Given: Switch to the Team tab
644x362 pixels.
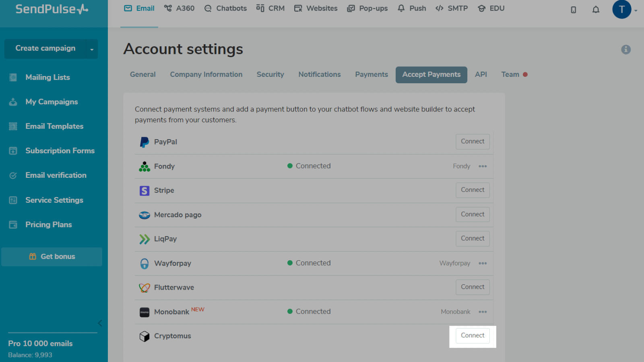Looking at the screenshot, I should [510, 74].
